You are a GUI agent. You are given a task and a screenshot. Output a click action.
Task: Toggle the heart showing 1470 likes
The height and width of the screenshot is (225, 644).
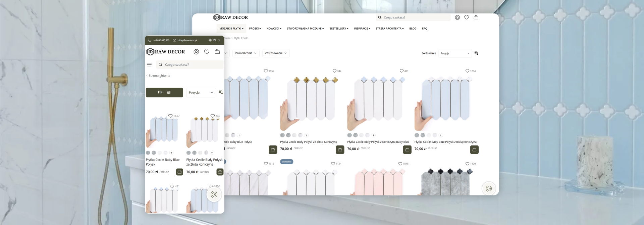(x=467, y=164)
